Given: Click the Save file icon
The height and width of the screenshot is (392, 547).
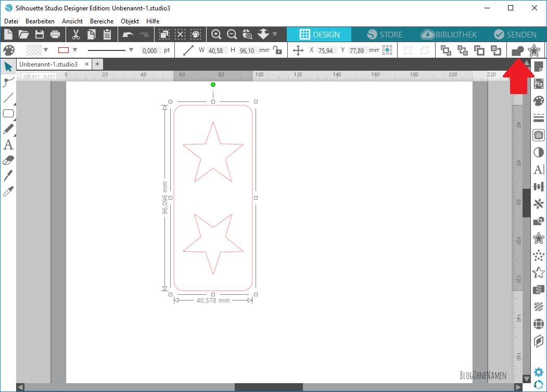Looking at the screenshot, I should click(x=40, y=34).
